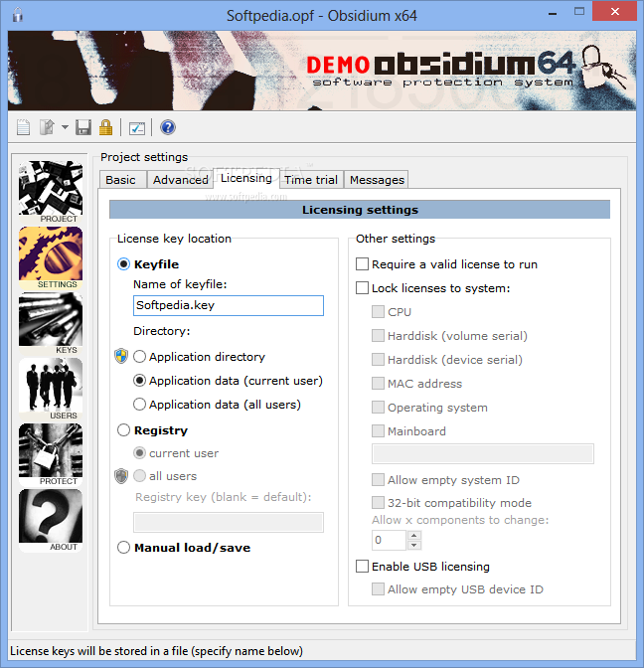Viewport: 644px width, 668px height.
Task: Minimize the Obsidium window
Action: tap(553, 13)
